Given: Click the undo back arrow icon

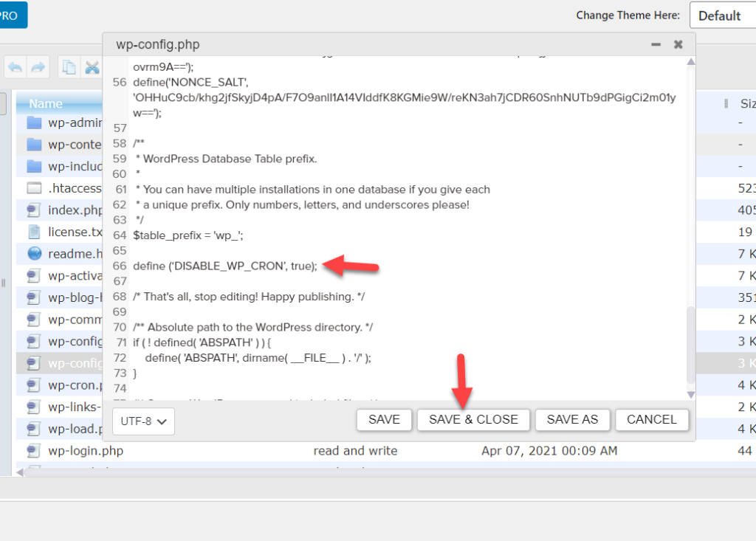Looking at the screenshot, I should (x=16, y=67).
